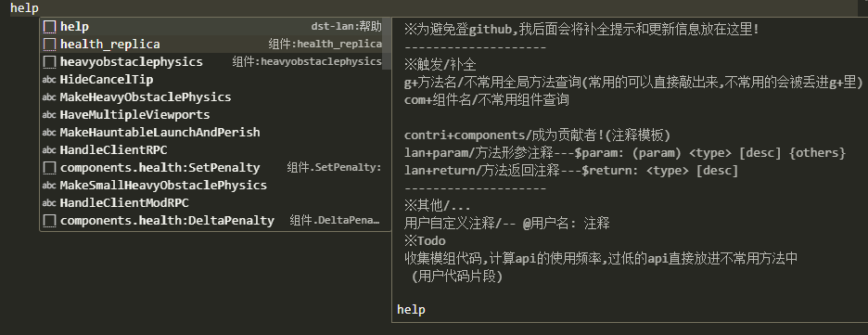Place cursor in editor line containing help
The height and width of the screenshot is (335, 868).
[x=434, y=8]
